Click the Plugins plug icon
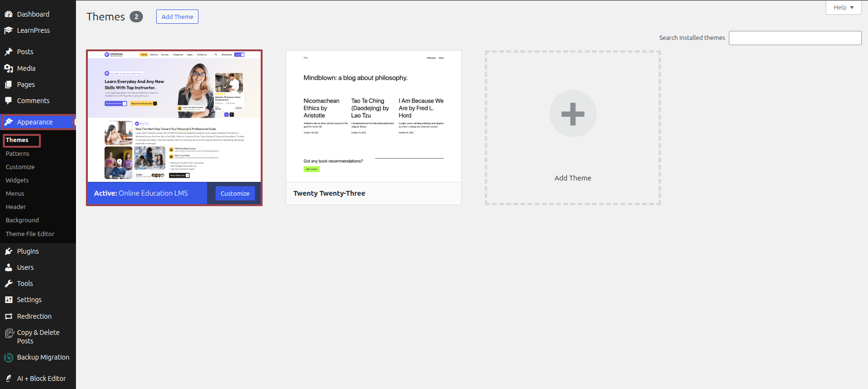This screenshot has width=868, height=389. coord(9,251)
